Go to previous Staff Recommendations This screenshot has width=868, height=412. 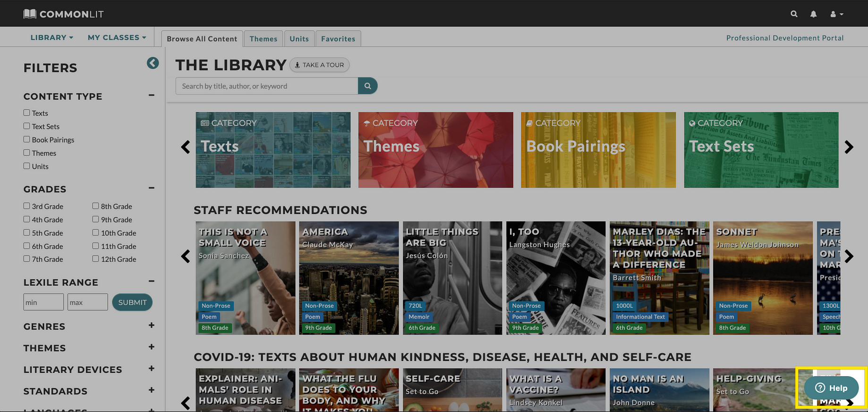(x=186, y=256)
